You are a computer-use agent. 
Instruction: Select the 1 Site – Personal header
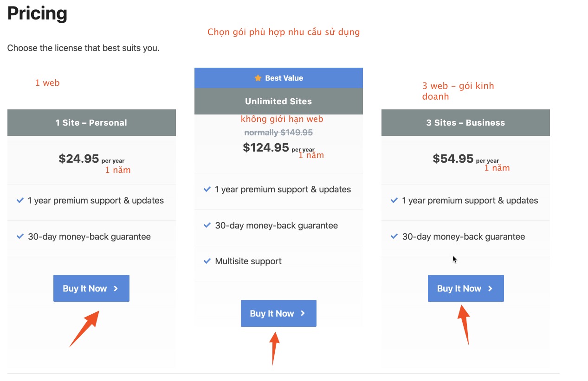coord(91,122)
